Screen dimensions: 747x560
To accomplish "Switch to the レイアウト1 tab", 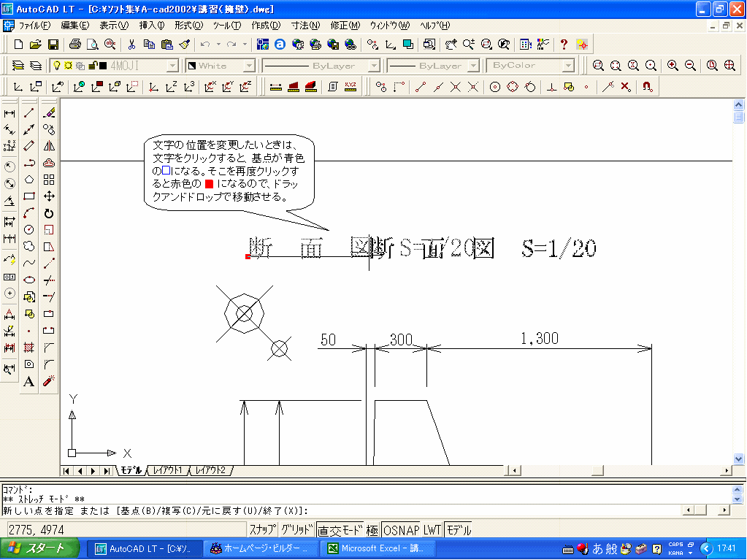I will tap(168, 470).
